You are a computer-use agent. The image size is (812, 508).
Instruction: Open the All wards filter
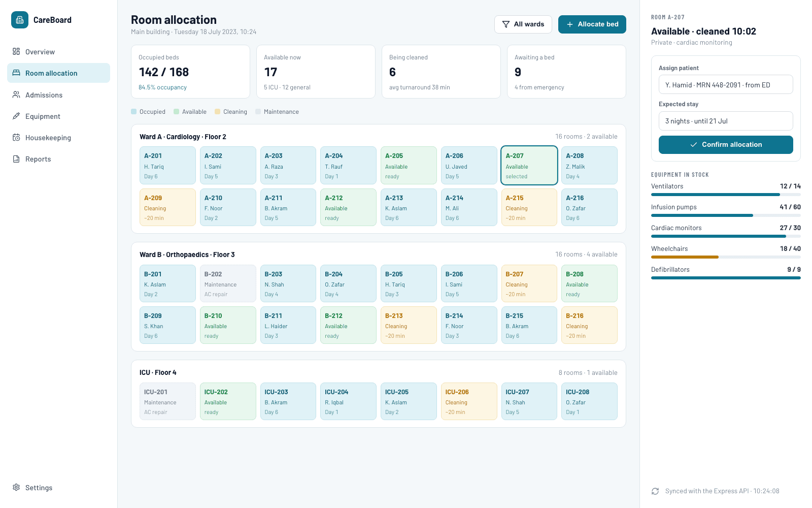coord(523,24)
